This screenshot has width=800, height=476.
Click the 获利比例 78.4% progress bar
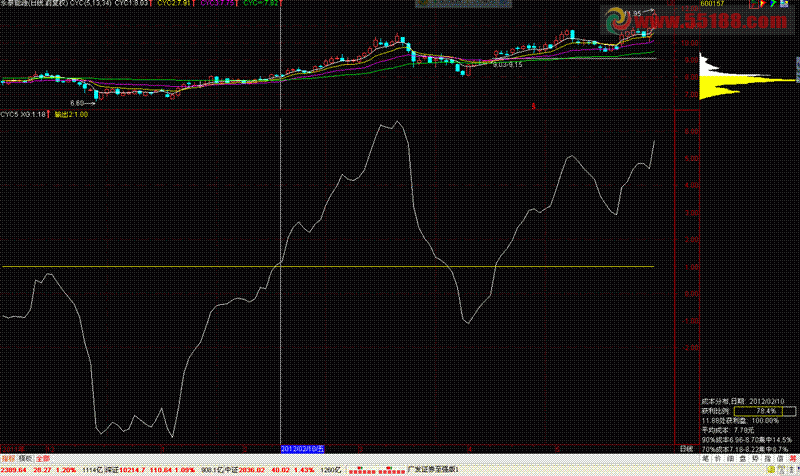[765, 411]
